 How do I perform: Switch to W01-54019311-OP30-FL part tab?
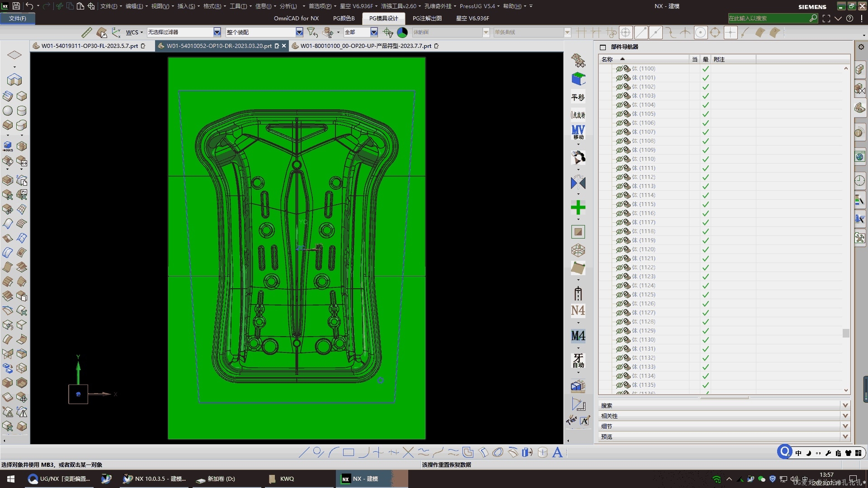[90, 46]
